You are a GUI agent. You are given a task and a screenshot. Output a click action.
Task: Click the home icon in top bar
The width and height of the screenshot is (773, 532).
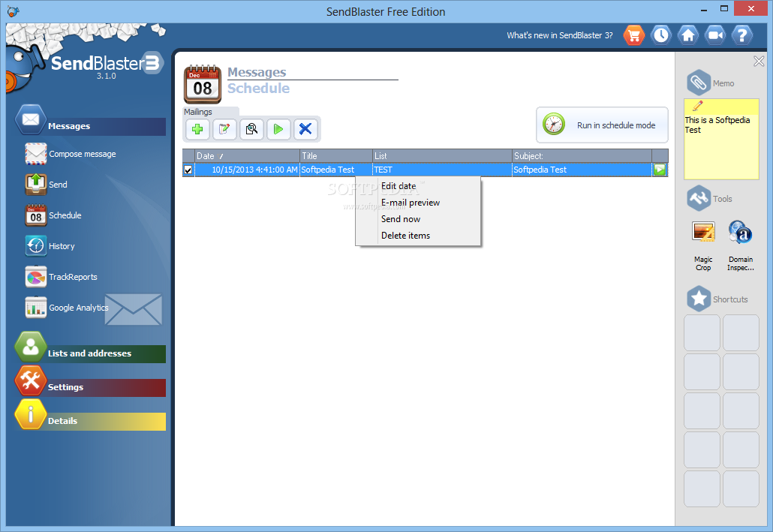tap(688, 35)
